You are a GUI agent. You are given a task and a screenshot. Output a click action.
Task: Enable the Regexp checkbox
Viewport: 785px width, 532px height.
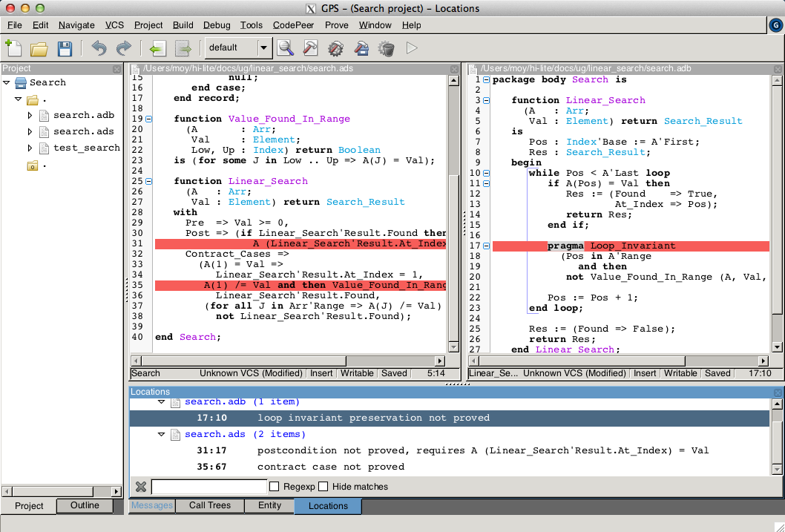coord(274,487)
